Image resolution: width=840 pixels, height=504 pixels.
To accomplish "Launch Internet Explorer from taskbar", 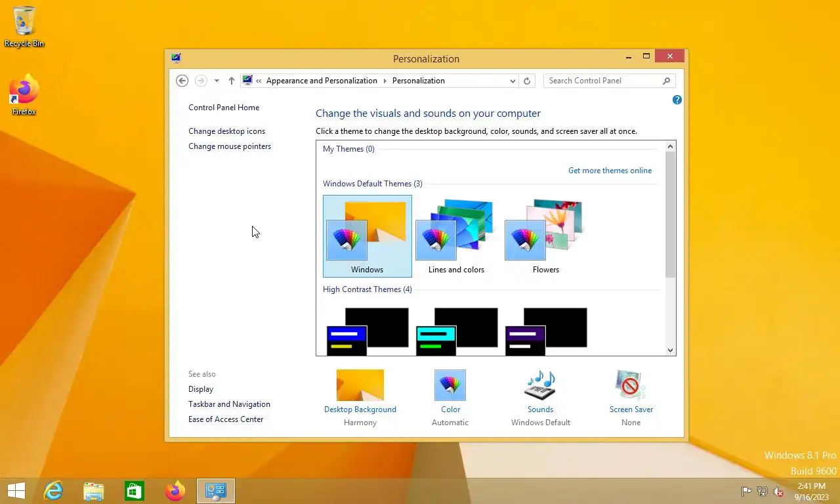I will pos(53,491).
